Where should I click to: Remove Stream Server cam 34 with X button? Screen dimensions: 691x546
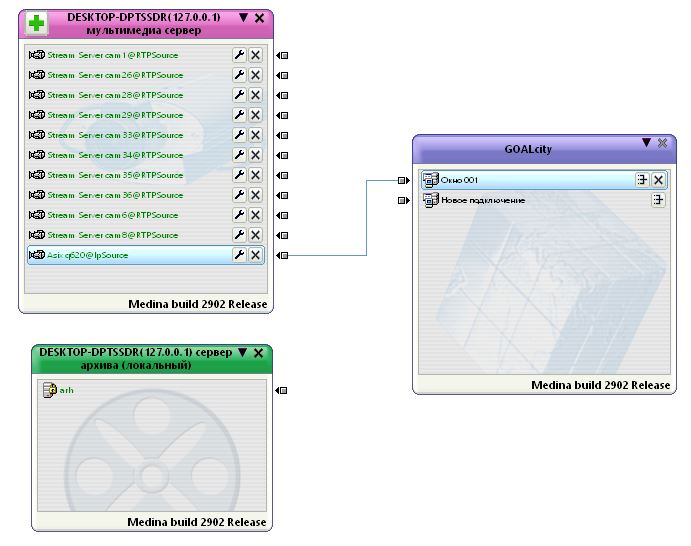click(x=255, y=155)
